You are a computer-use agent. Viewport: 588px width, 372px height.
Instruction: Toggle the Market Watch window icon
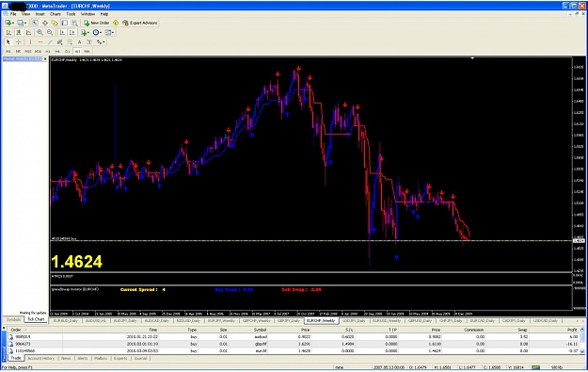(35, 23)
